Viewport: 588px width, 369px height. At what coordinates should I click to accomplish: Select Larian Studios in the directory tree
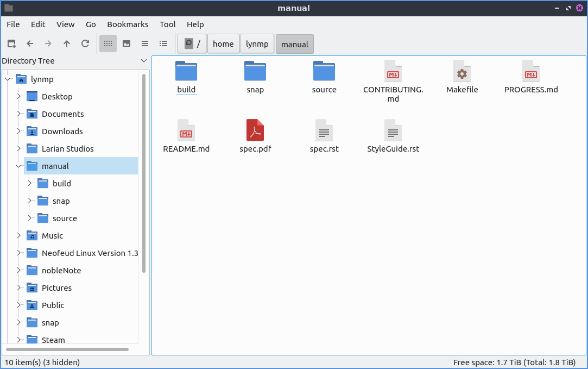(x=67, y=149)
